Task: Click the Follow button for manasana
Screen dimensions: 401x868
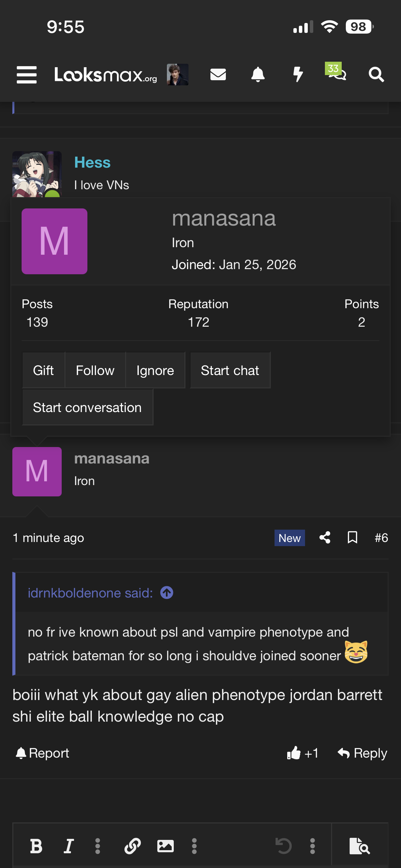Action: tap(95, 370)
